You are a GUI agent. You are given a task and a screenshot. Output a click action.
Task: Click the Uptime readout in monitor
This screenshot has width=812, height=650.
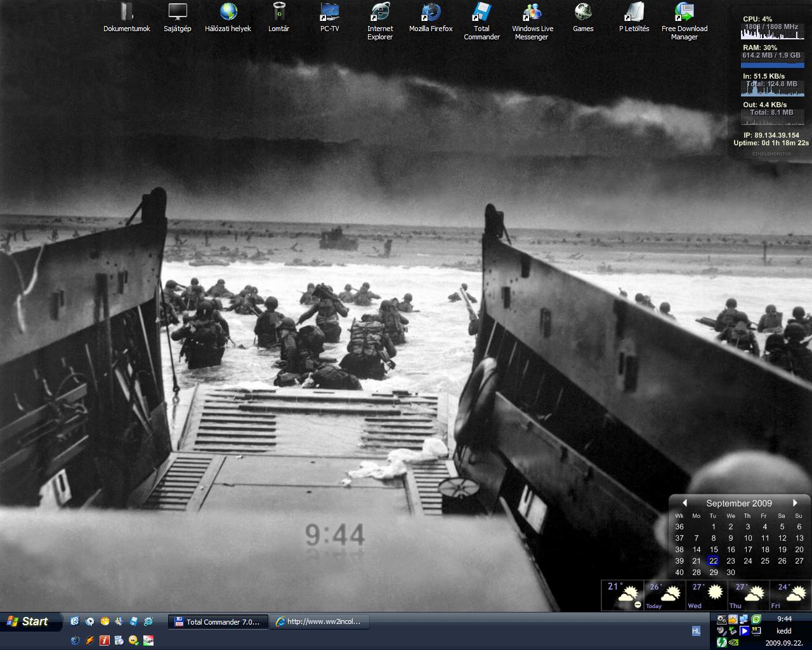pyautogui.click(x=771, y=143)
